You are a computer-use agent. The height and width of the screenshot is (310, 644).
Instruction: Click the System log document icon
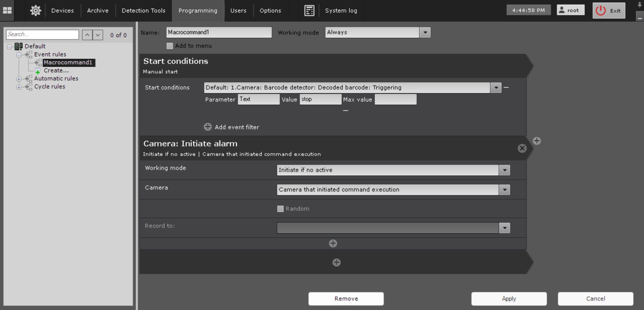(309, 11)
